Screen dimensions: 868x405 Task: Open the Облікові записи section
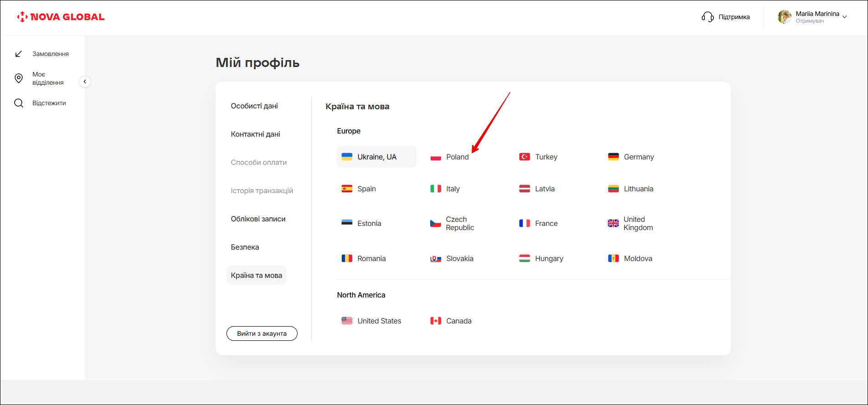pos(258,219)
